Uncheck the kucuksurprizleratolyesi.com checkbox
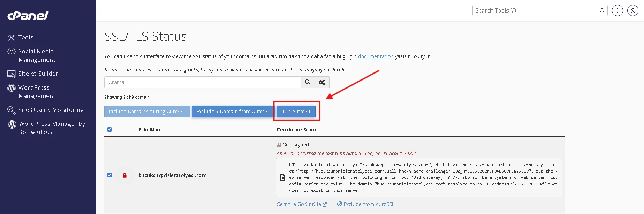Screen dimensions: 644x214 (110, 175)
